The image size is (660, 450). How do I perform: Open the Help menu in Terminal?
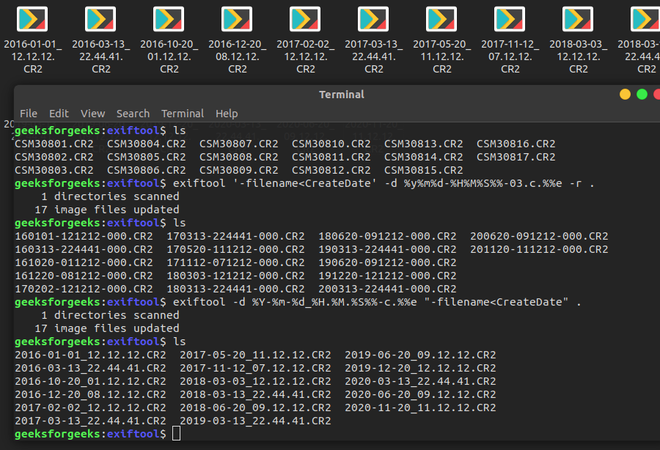pyautogui.click(x=227, y=114)
